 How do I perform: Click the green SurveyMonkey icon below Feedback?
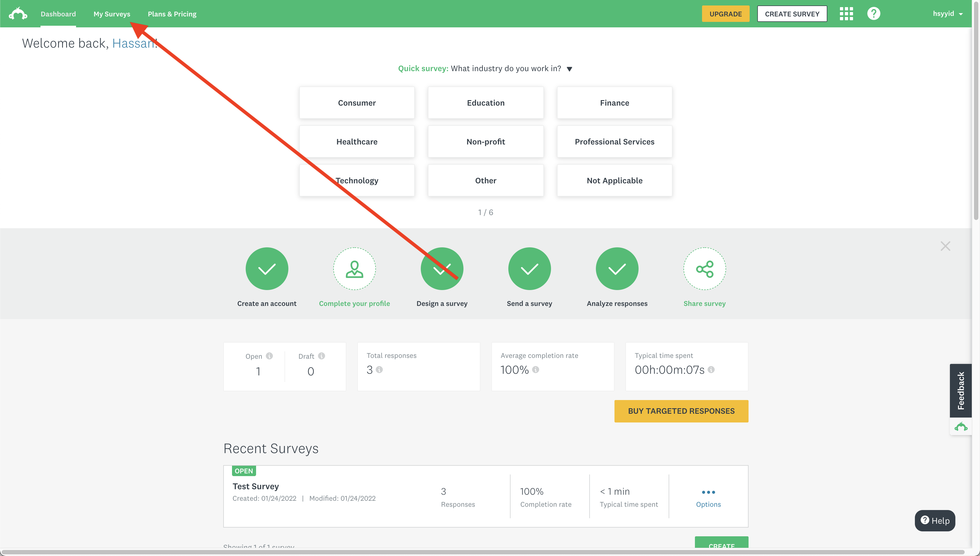[x=961, y=427]
